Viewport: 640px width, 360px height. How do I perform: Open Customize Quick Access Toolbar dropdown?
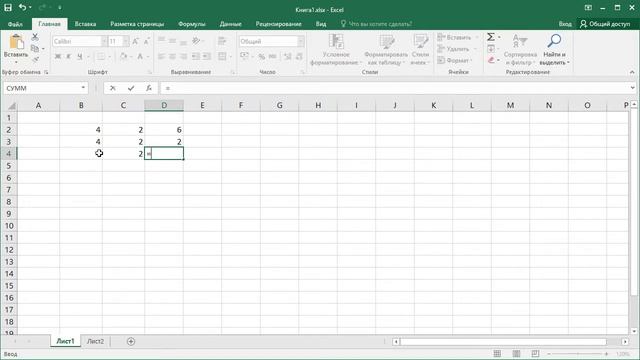[x=60, y=8]
